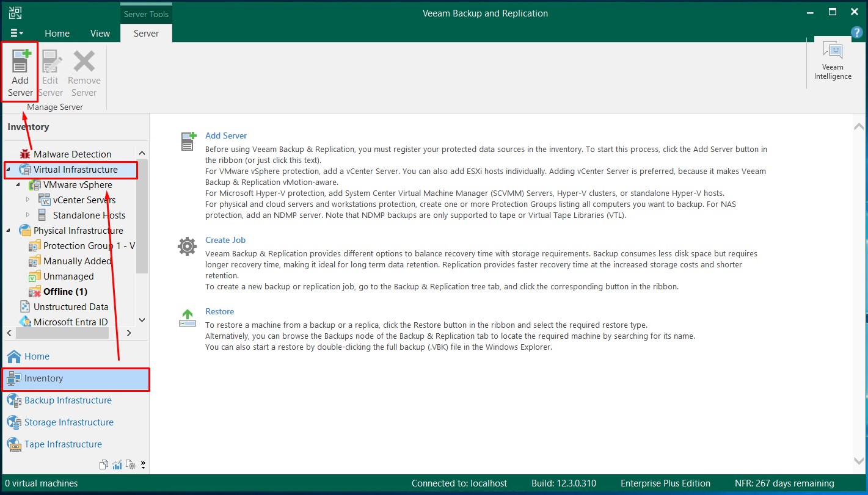Open the Backup Infrastructure view
The height and width of the screenshot is (495, 868).
point(68,400)
